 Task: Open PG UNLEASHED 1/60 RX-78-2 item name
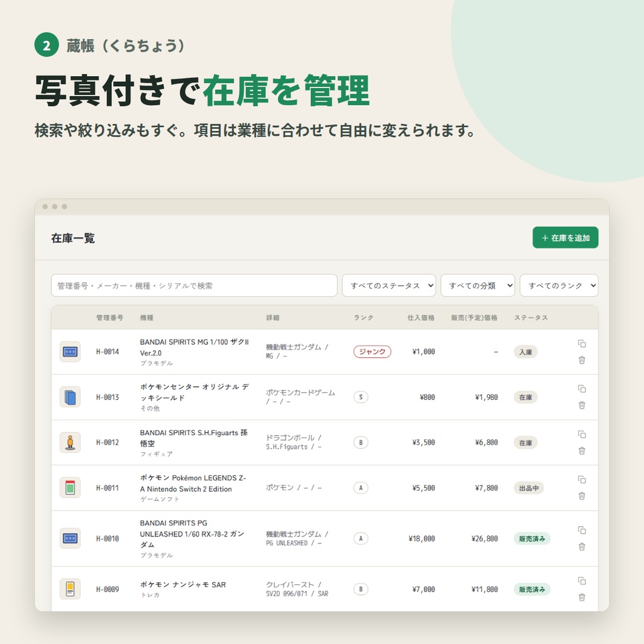coord(192,533)
